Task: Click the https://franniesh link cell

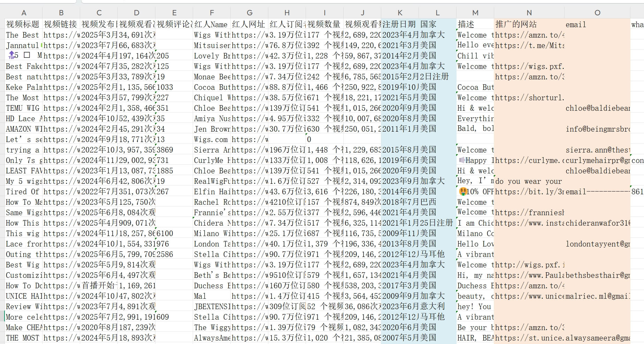Action: (529, 212)
